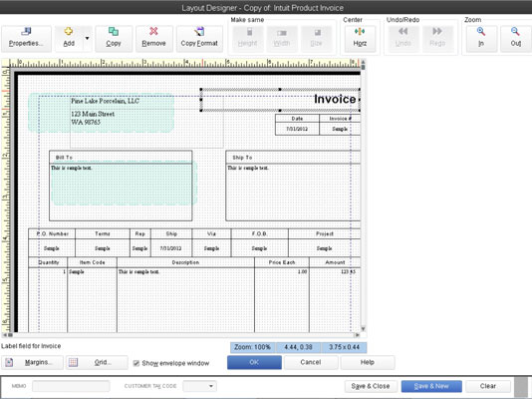Cancel the layout changes
This screenshot has width=532, height=399.
[x=311, y=362]
